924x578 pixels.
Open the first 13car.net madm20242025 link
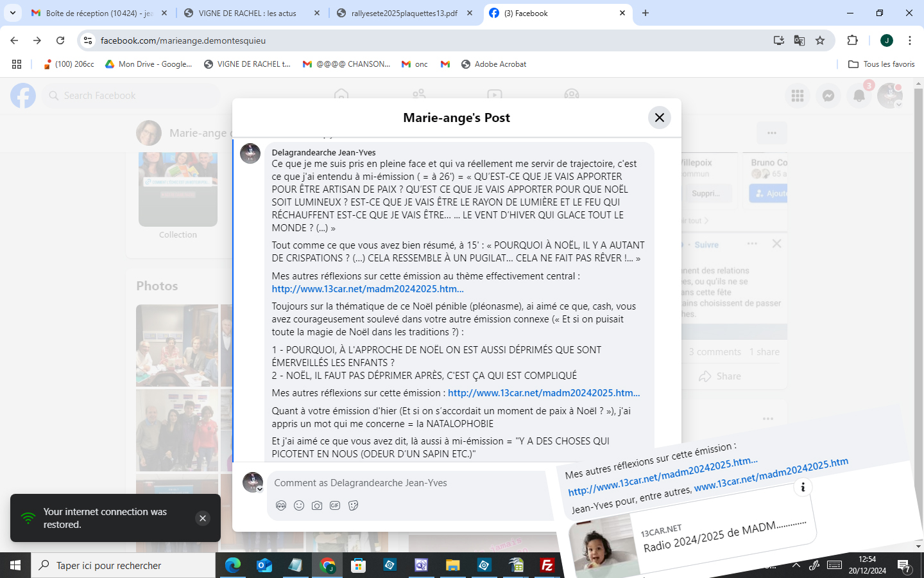tap(368, 289)
